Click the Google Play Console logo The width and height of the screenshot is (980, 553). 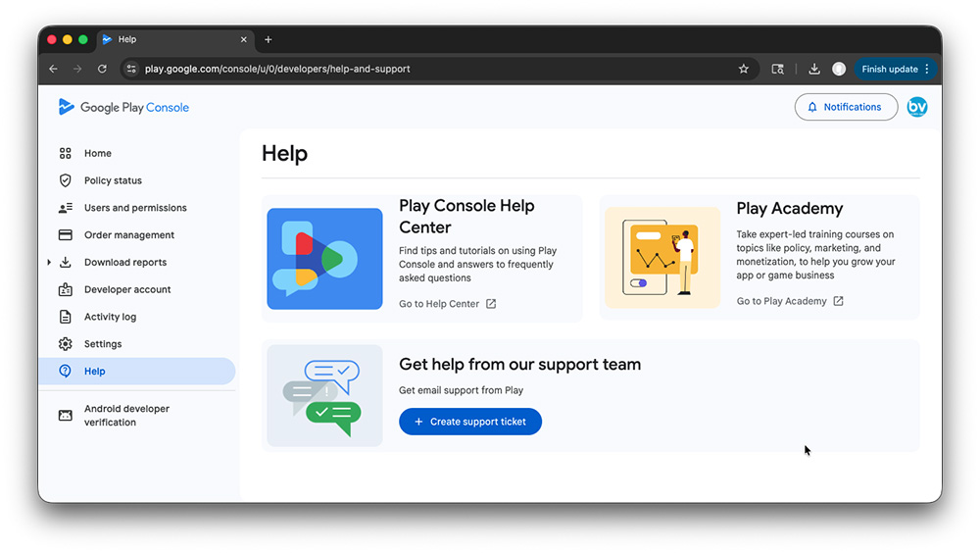(x=123, y=107)
